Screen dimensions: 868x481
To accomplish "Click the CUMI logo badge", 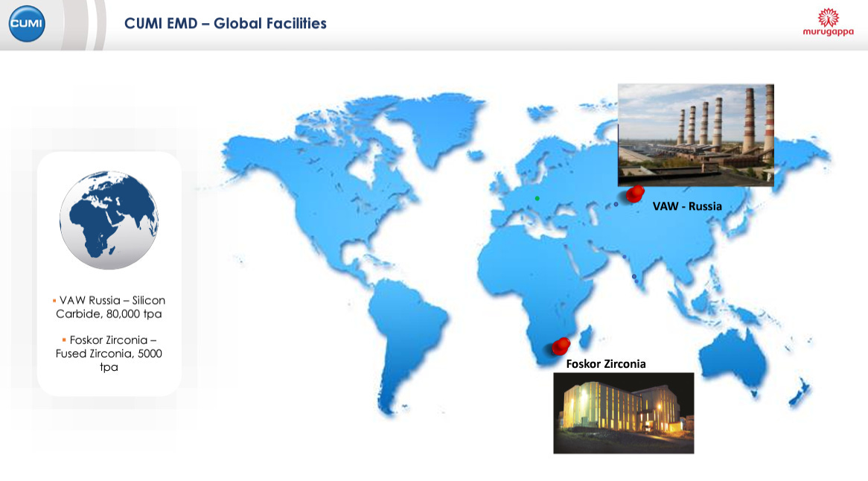I will click(x=27, y=24).
